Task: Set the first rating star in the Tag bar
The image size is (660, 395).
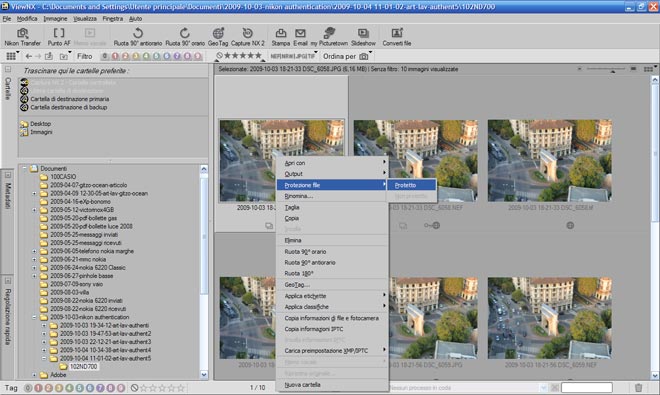Action: click(x=144, y=388)
